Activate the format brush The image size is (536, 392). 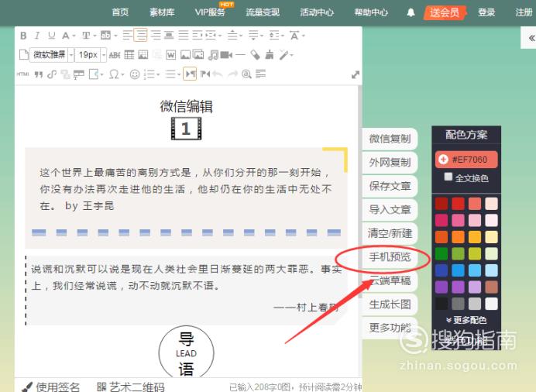[270, 55]
